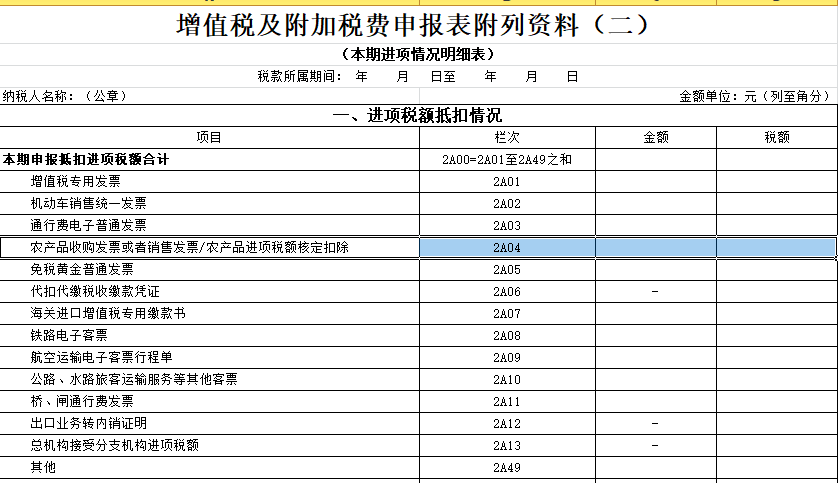Click the '代扣代缴税收缴款凭证' row label
Screen dimensions: 838x483
click(x=95, y=291)
